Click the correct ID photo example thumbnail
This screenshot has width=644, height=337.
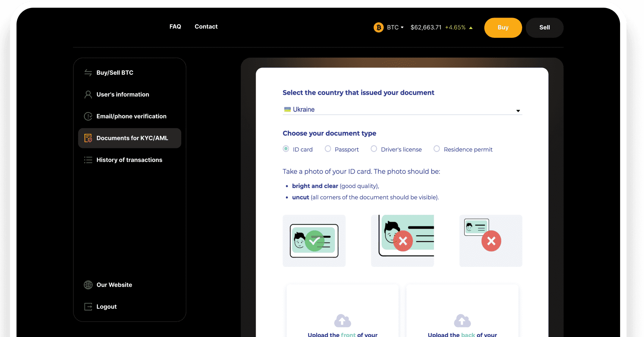point(314,241)
